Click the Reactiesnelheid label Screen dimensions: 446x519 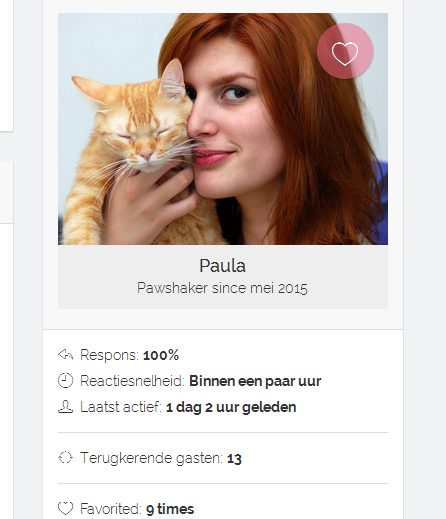(132, 381)
